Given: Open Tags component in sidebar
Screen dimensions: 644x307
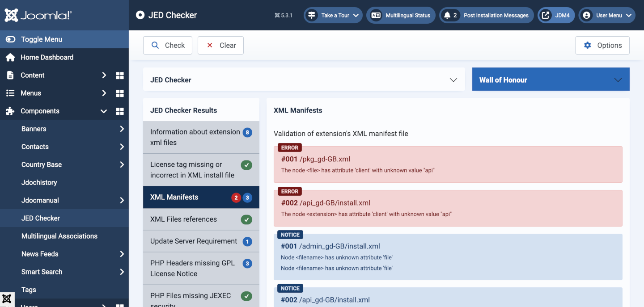Looking at the screenshot, I should [x=64, y=290].
